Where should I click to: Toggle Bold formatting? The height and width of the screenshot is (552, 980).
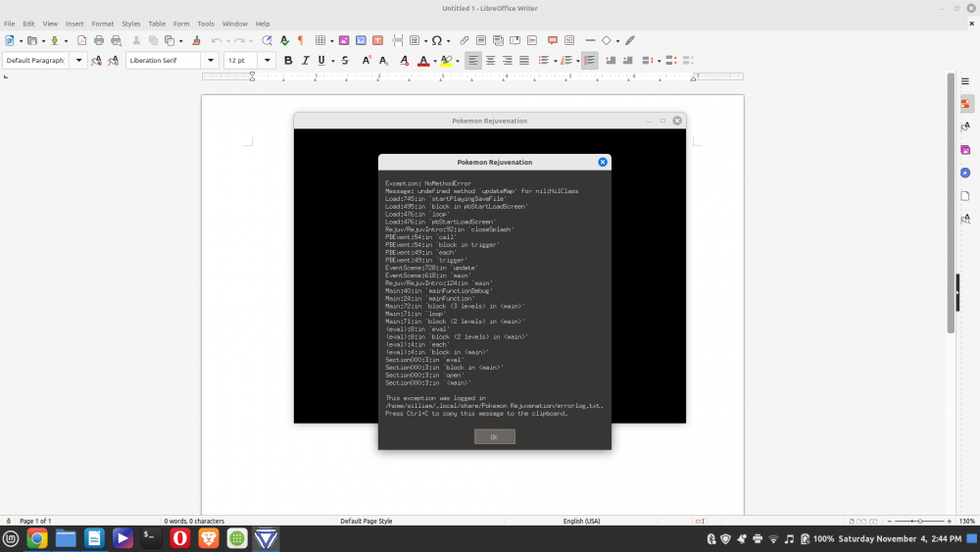[x=288, y=60]
